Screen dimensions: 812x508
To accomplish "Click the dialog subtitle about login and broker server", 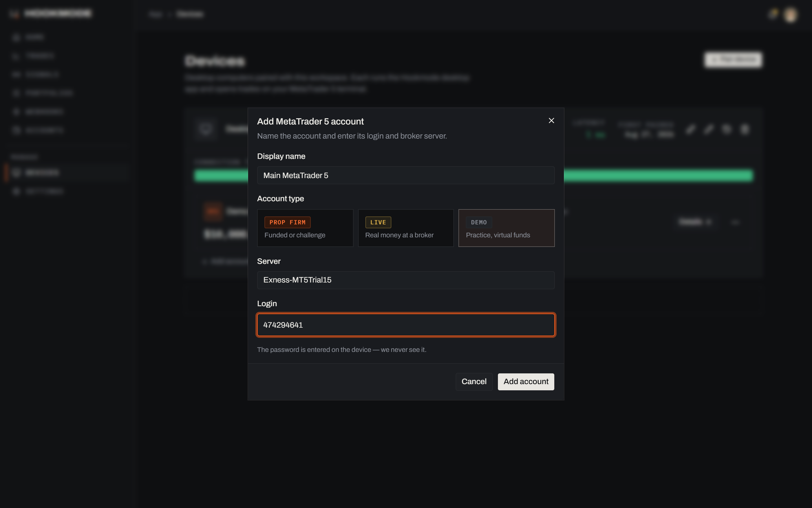I will [352, 136].
